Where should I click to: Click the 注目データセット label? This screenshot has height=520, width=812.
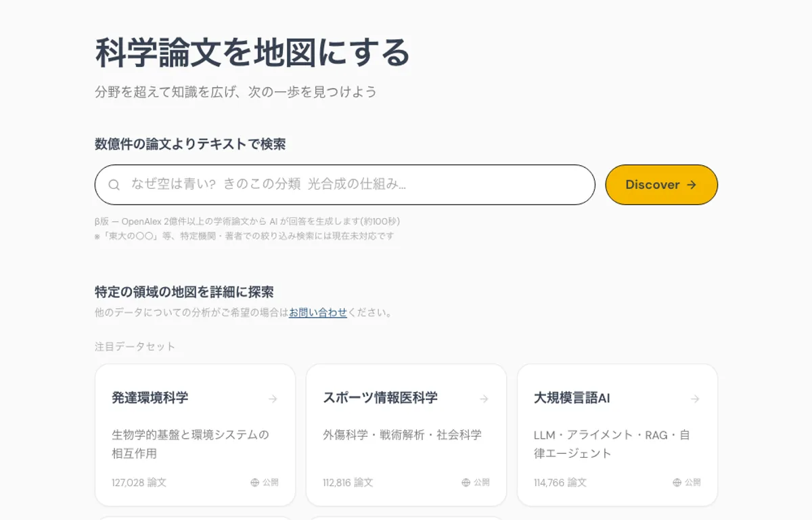[x=135, y=347]
